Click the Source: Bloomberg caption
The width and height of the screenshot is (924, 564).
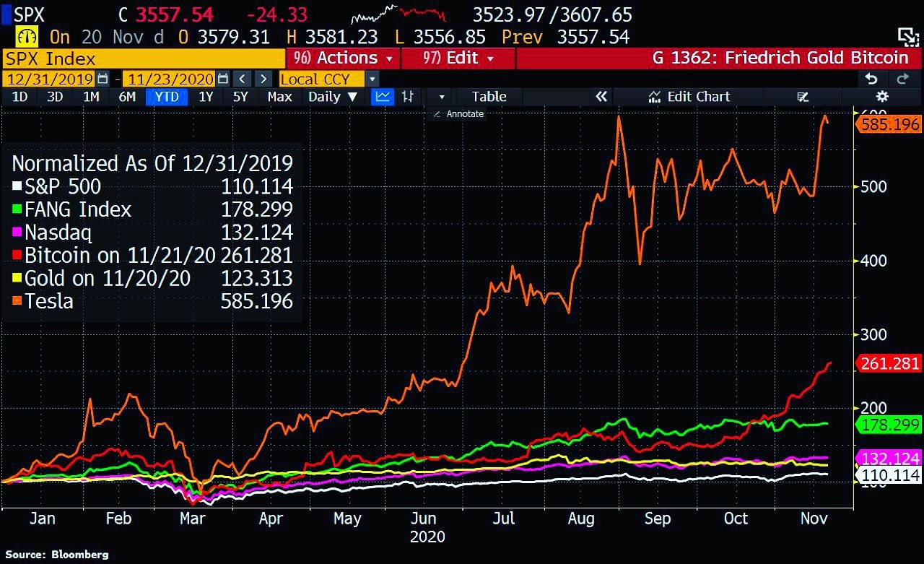coord(57,555)
